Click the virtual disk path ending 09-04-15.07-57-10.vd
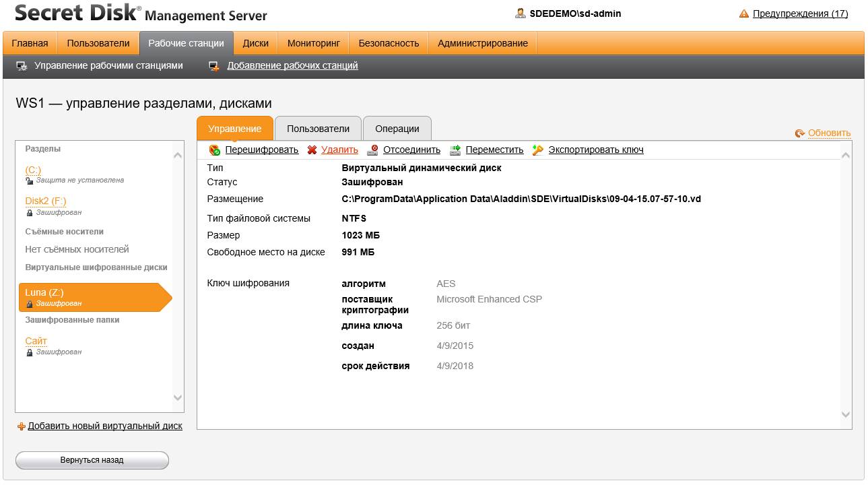Screen dimensions: 868x485 pyautogui.click(x=522, y=199)
